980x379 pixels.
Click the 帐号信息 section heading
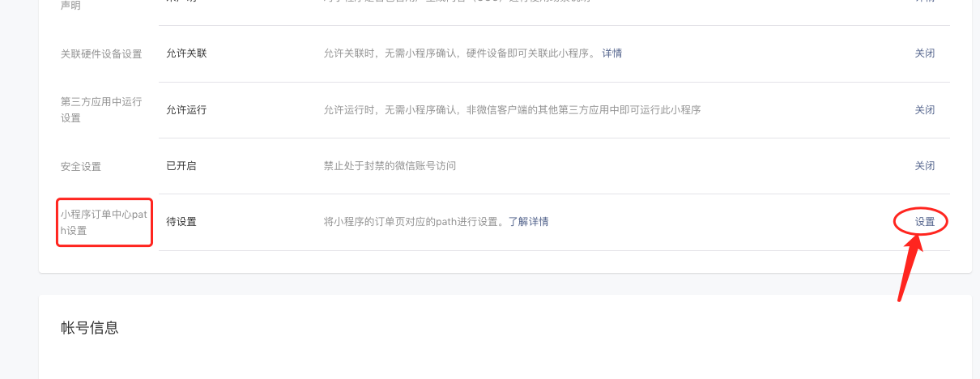[90, 328]
